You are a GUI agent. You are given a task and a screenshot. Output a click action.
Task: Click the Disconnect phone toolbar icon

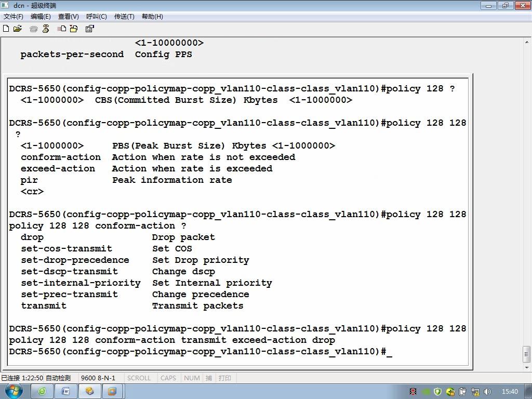pyautogui.click(x=46, y=29)
